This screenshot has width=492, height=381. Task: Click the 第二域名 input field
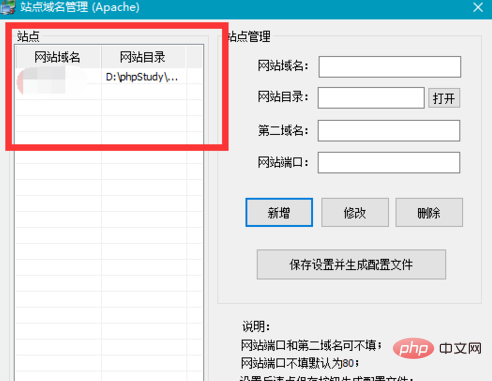coord(389,131)
